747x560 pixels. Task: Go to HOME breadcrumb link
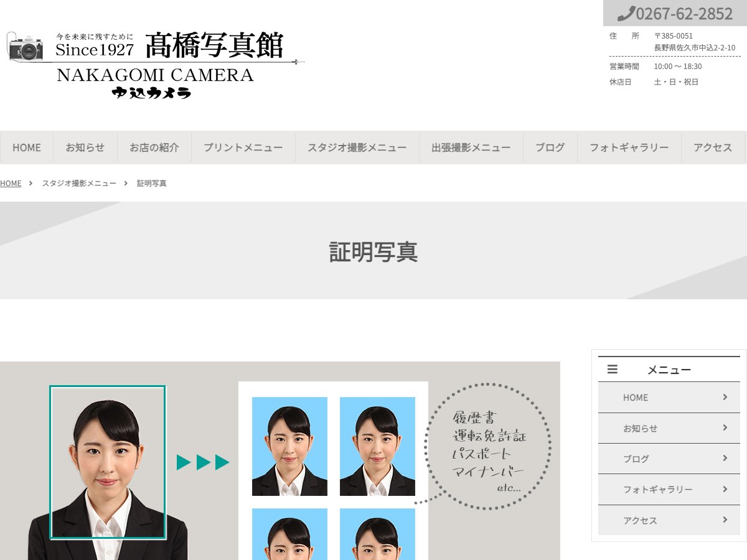[x=11, y=183]
